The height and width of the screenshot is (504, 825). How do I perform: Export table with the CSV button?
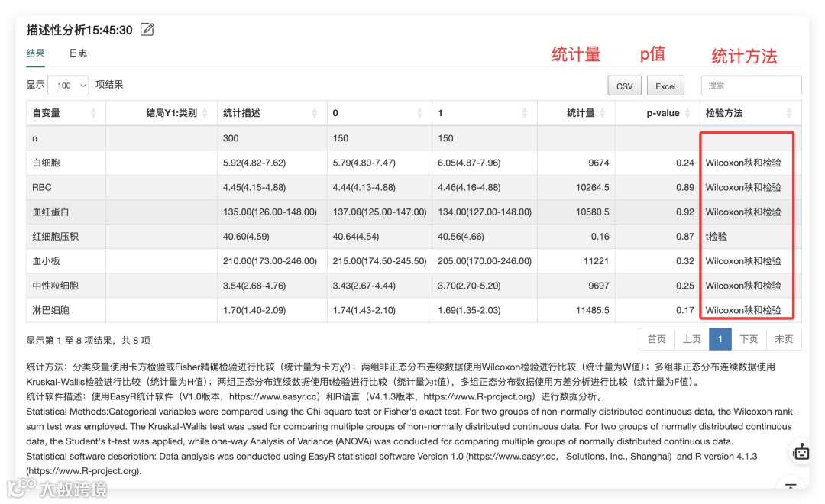(x=625, y=86)
